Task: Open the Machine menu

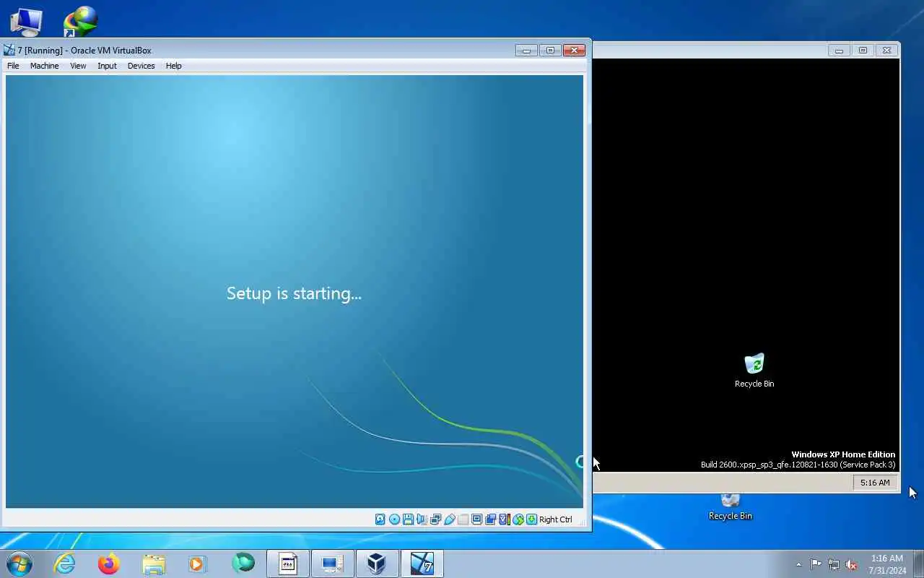Action: pyautogui.click(x=44, y=66)
